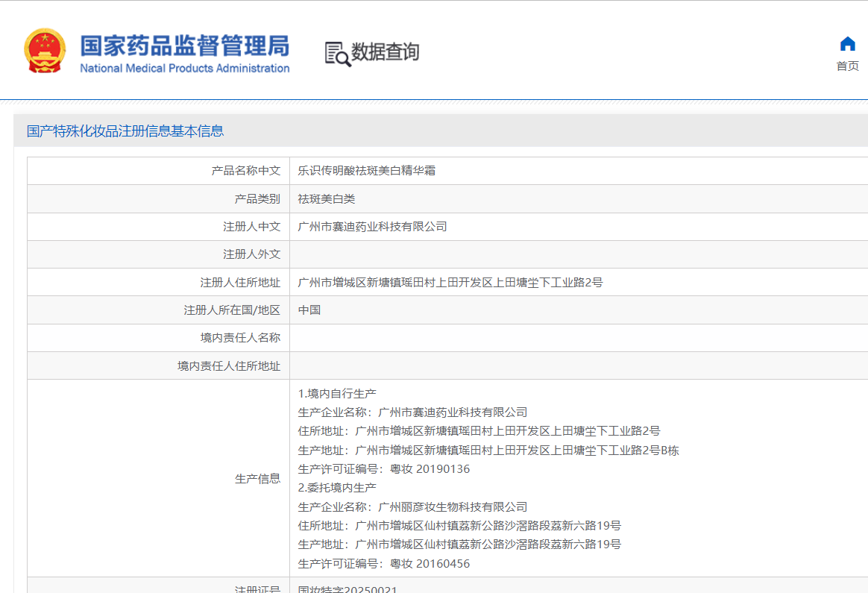Open the 数据查询 page title

[385, 52]
